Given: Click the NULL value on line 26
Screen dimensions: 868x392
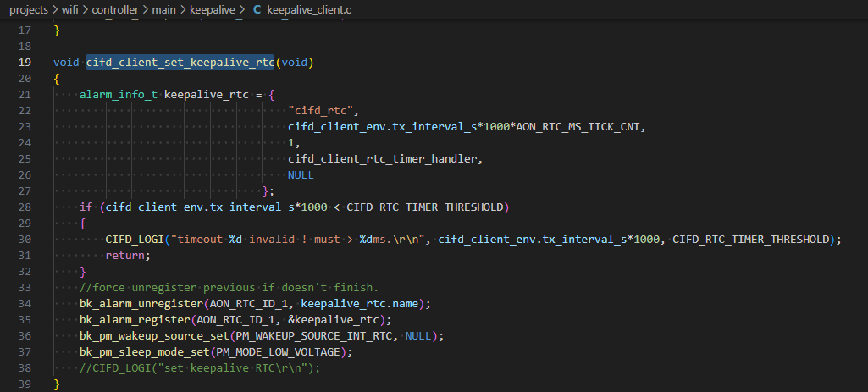Looking at the screenshot, I should [x=301, y=175].
